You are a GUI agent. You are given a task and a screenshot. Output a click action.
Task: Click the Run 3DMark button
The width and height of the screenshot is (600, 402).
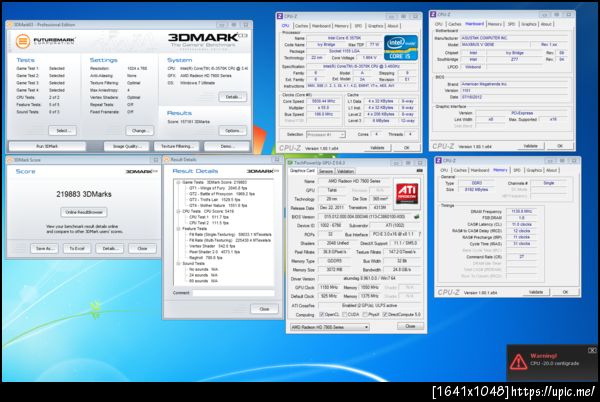47,146
